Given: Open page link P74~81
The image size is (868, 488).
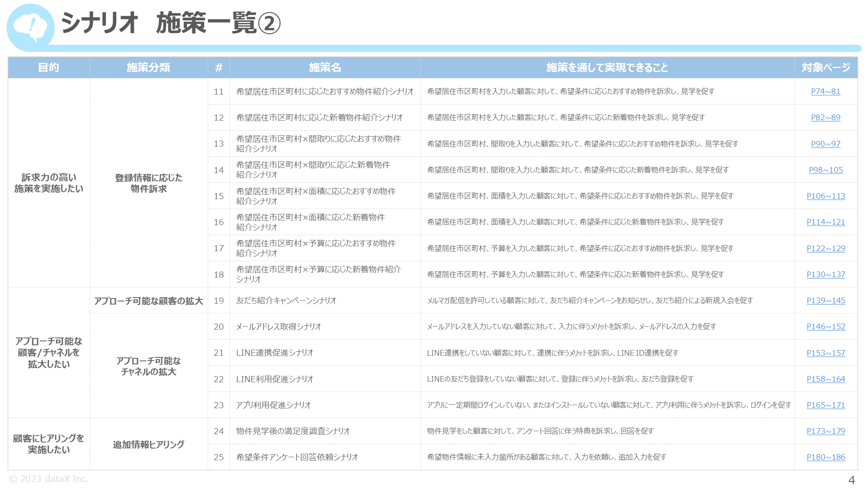Looking at the screenshot, I should (x=825, y=92).
